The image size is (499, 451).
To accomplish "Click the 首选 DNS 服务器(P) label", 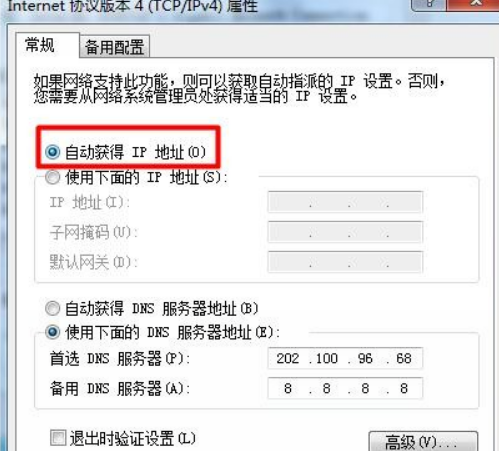I will (x=120, y=359).
